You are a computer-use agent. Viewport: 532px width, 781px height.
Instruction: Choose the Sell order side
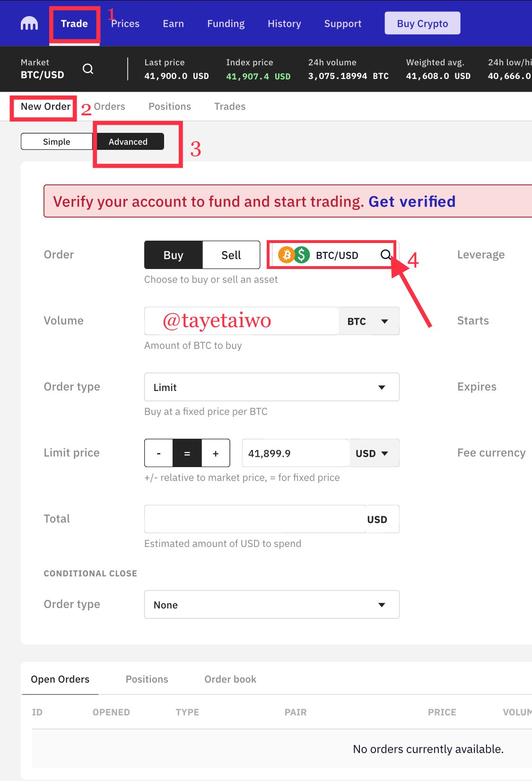pyautogui.click(x=231, y=255)
